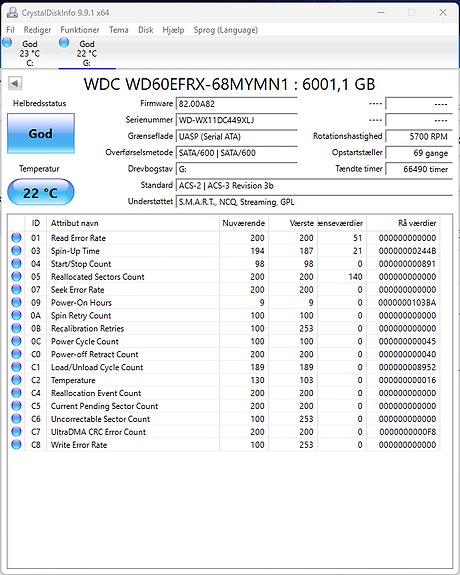Click the power-on hours field 66490 timer
The width and height of the screenshot is (460, 575).
point(419,169)
